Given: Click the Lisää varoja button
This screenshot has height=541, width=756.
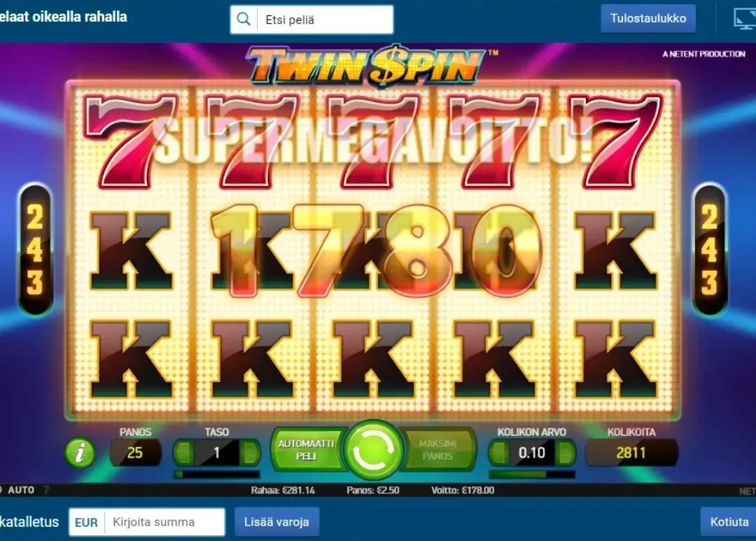Looking at the screenshot, I should (276, 521).
